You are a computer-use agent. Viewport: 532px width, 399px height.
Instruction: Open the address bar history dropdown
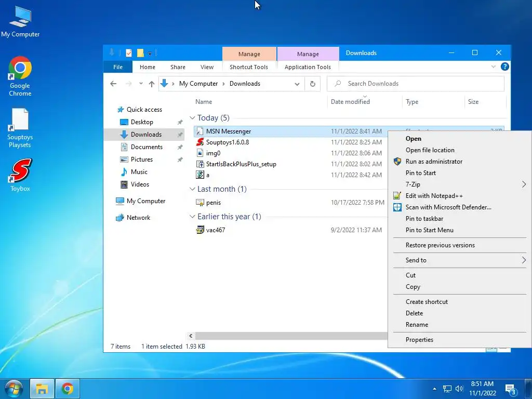(x=297, y=84)
